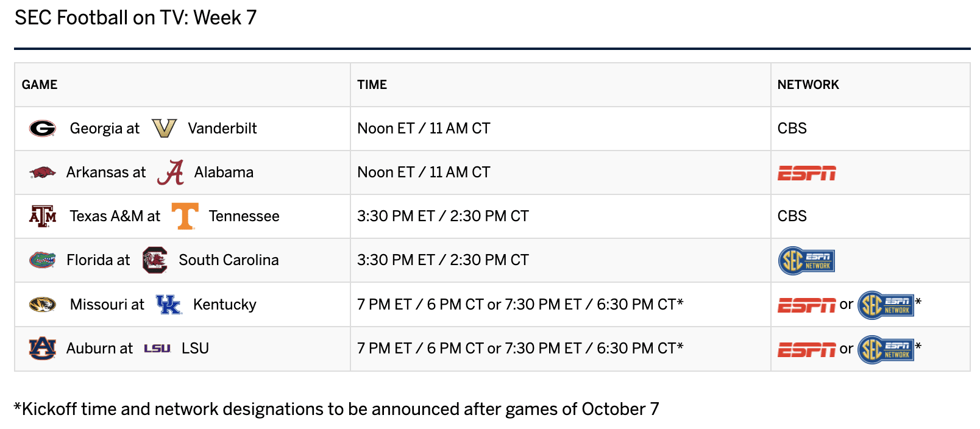
Task: Click the Kentucky UK logo
Action: point(169,304)
